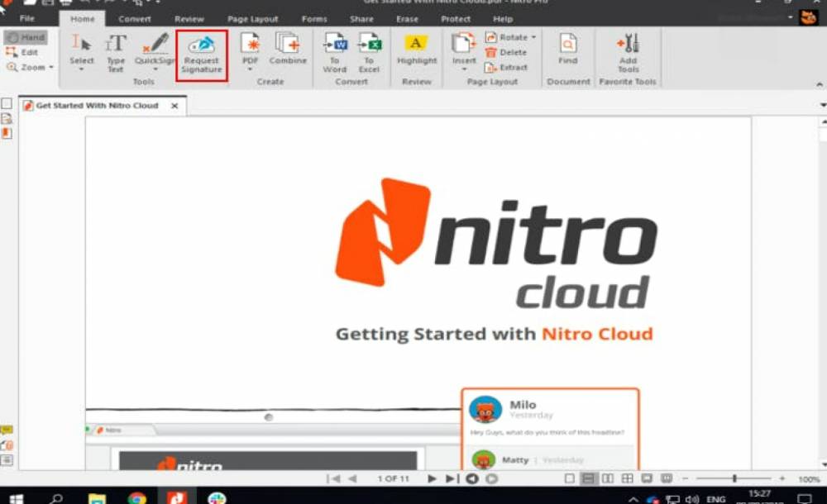
Task: Delete pages button
Action: pyautogui.click(x=506, y=52)
